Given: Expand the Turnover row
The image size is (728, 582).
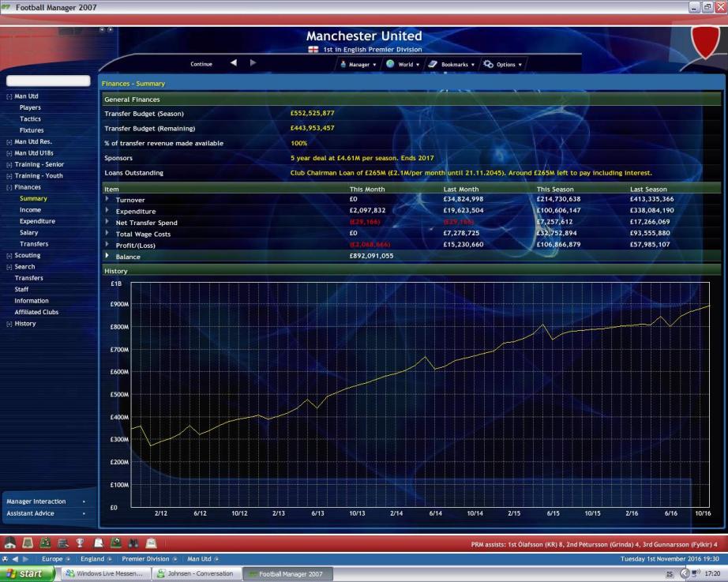Looking at the screenshot, I should point(107,199).
